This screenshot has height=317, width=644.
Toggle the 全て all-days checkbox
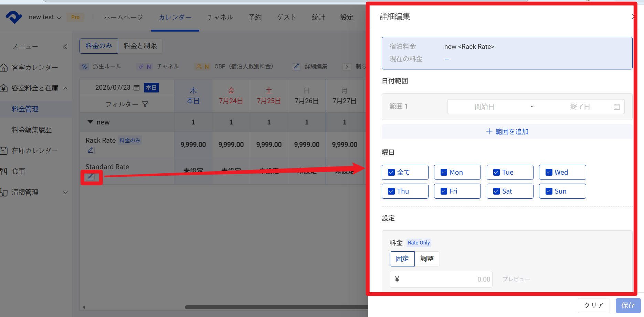click(x=391, y=172)
